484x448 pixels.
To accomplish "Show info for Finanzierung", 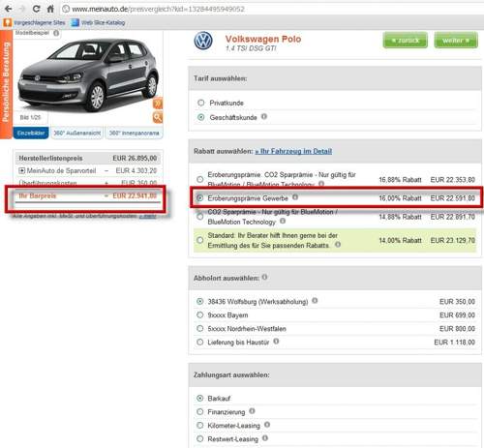I will [252, 411].
